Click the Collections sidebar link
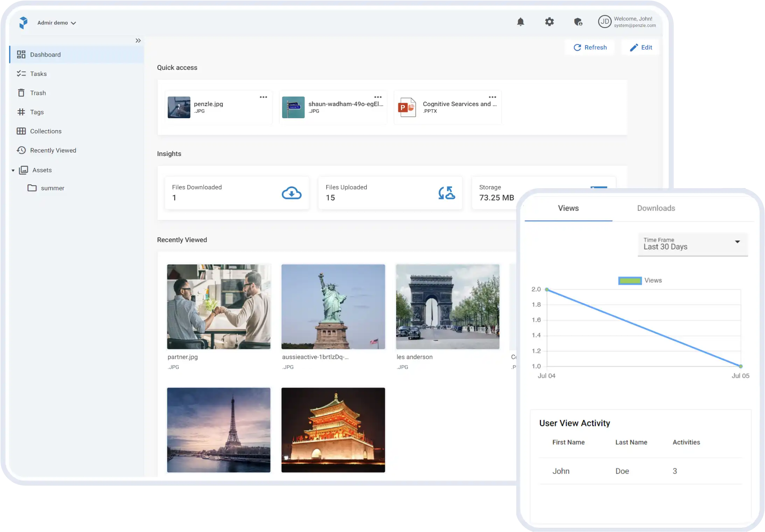The image size is (765, 532). 45,131
